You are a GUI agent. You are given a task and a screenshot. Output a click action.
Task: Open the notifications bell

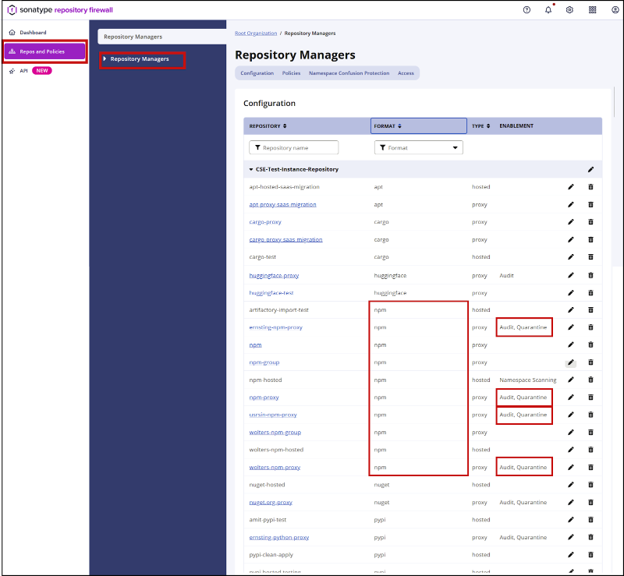click(x=548, y=10)
